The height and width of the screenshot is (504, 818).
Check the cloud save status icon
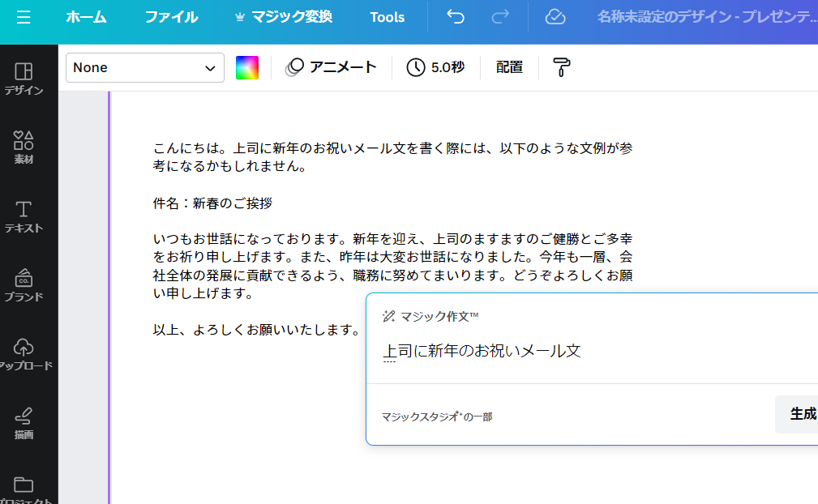point(555,17)
